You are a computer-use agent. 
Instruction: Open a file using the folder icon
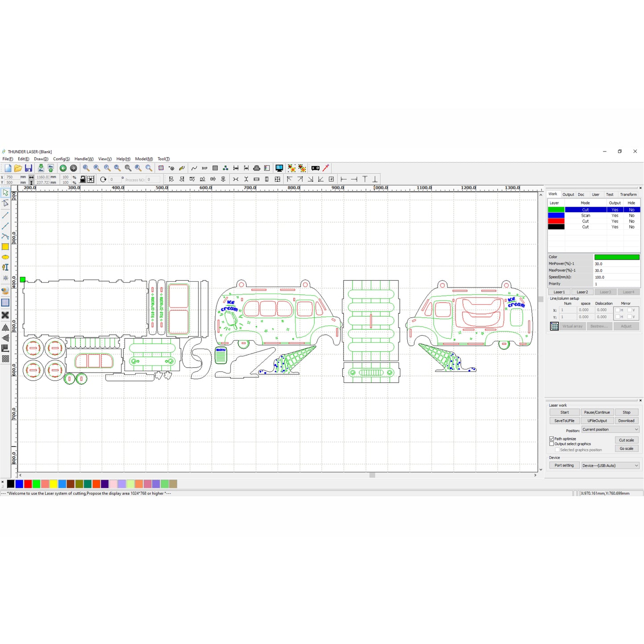coord(18,168)
